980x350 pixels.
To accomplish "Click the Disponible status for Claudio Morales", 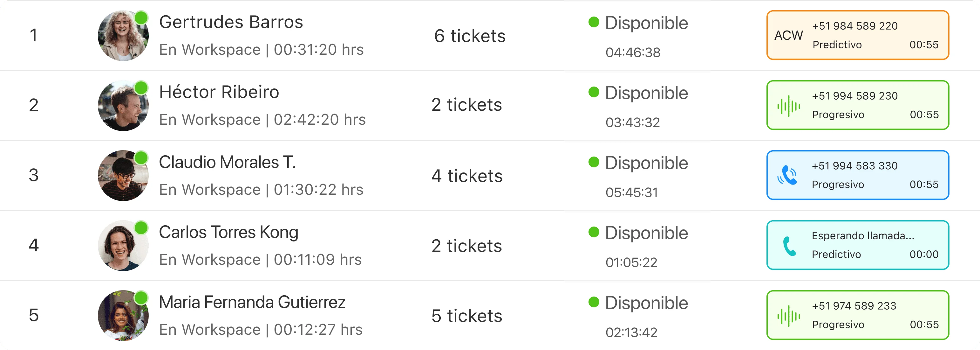I will [x=646, y=163].
